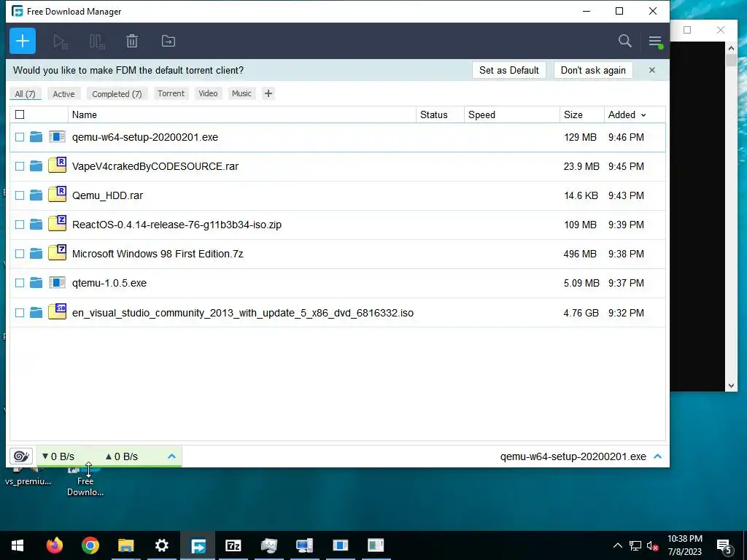Image resolution: width=747 pixels, height=560 pixels.
Task: Sort list by Name column header
Action: [242, 114]
